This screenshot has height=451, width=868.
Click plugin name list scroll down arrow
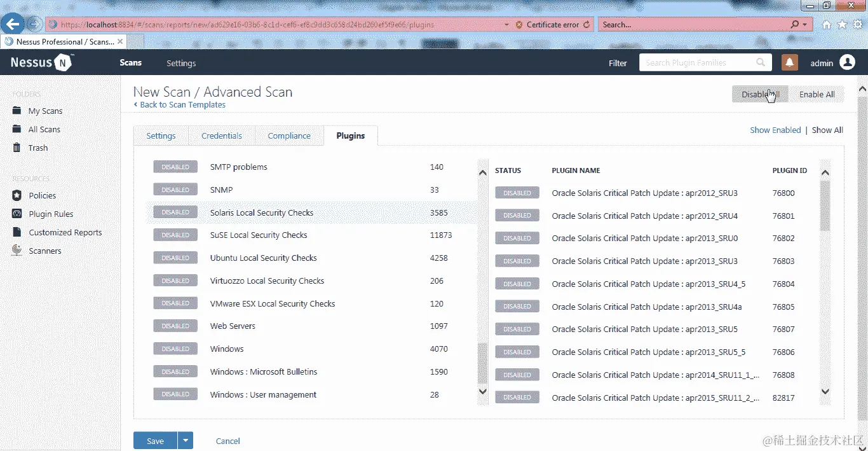[x=825, y=391]
